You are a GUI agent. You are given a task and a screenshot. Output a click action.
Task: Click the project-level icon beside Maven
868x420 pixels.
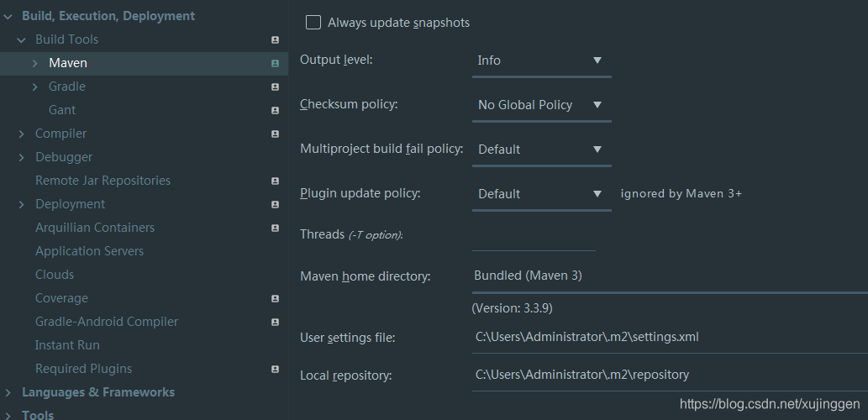(x=275, y=63)
